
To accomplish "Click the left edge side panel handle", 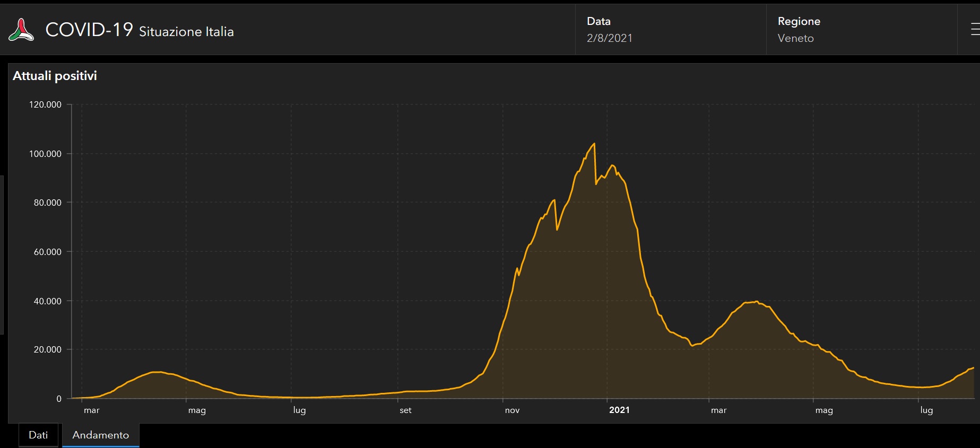I will pos(2,254).
